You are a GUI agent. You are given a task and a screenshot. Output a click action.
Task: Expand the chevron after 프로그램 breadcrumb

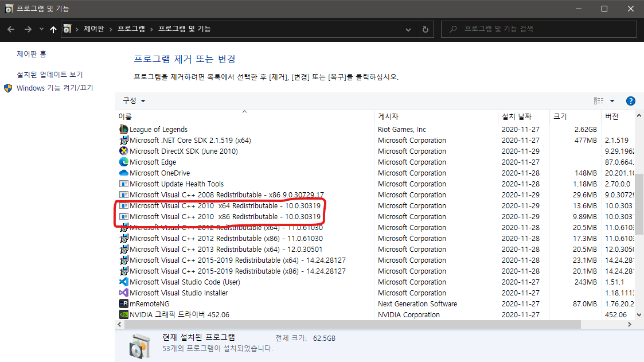151,29
